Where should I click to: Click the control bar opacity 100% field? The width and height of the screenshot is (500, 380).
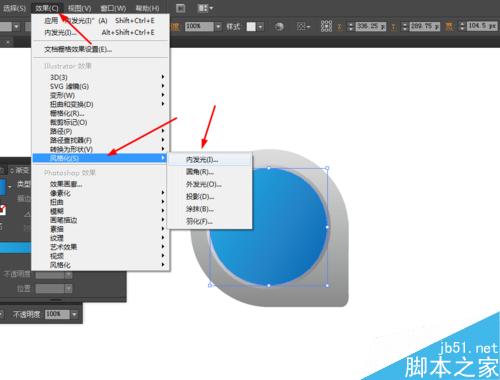pyautogui.click(x=199, y=26)
